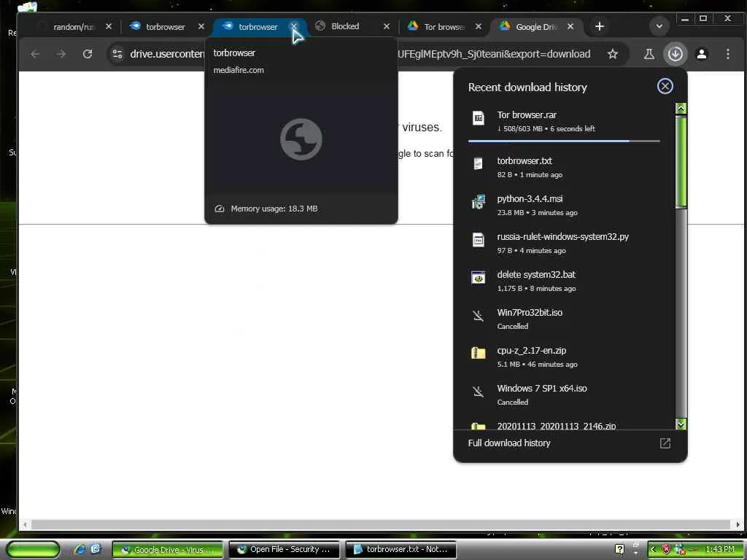The width and height of the screenshot is (747, 560).
Task: Reload the current page
Action: tap(88, 54)
